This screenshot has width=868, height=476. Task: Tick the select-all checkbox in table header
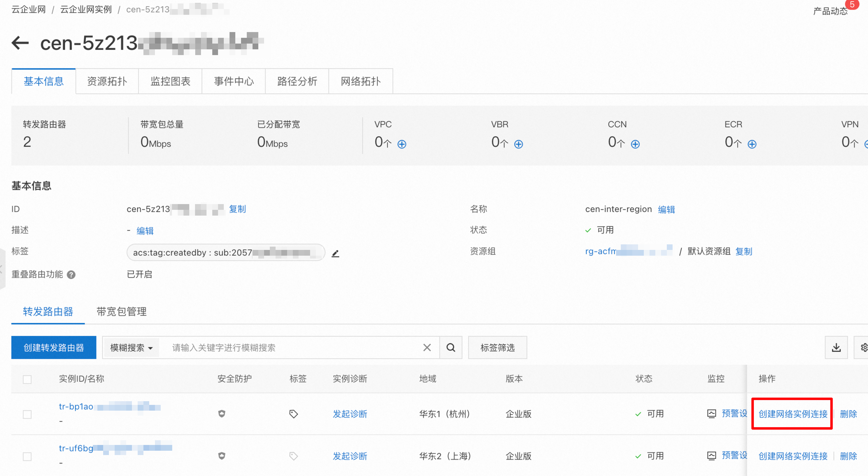(27, 379)
